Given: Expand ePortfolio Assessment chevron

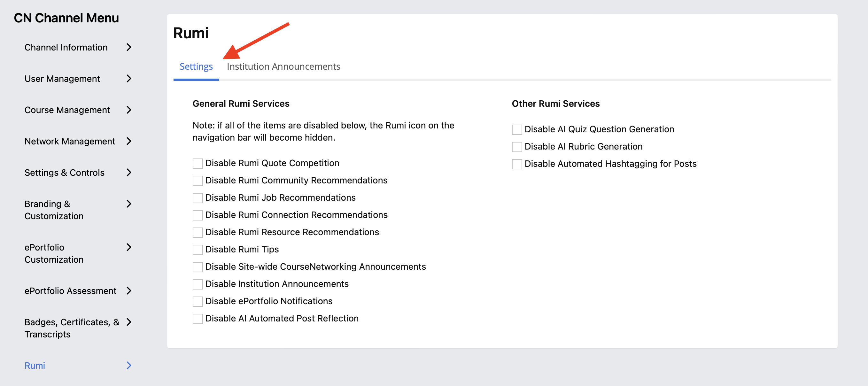Looking at the screenshot, I should click(129, 291).
